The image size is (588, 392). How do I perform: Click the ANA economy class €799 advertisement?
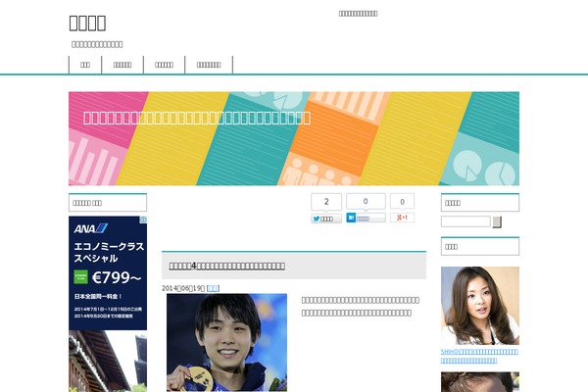[108, 273]
